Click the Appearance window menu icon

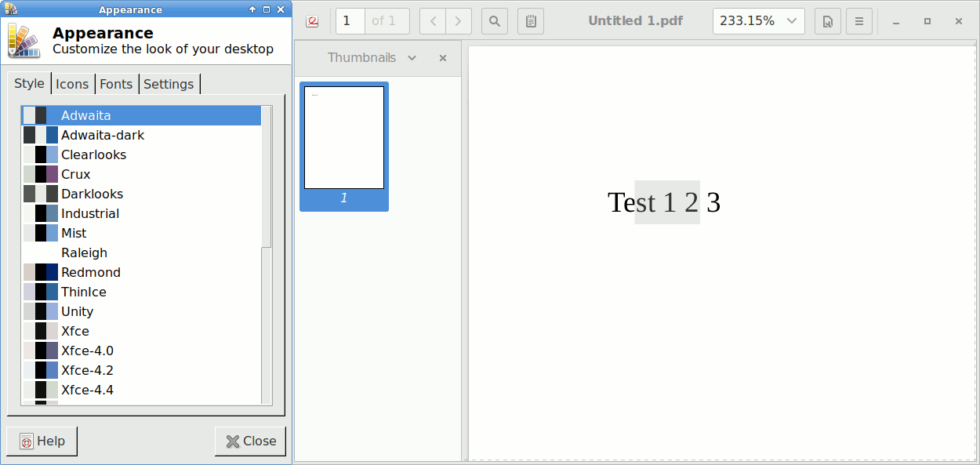(x=9, y=9)
